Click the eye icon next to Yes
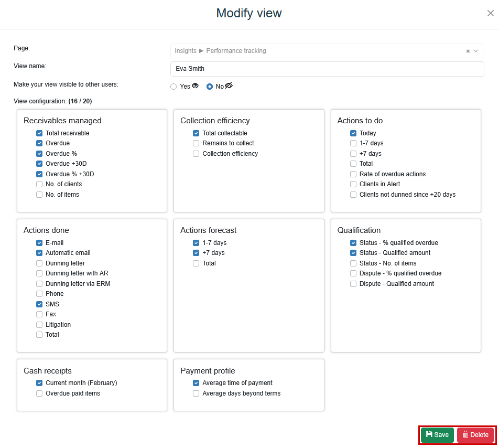This screenshot has width=499, height=448. point(196,86)
